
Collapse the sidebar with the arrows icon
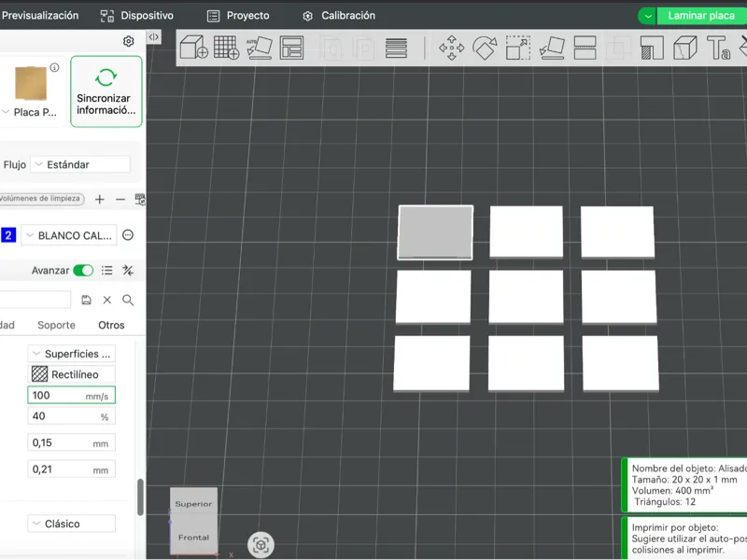coord(153,36)
